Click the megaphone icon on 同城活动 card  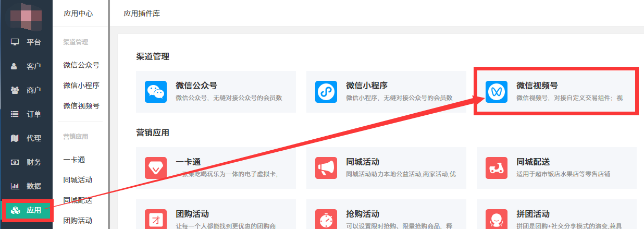click(x=326, y=168)
